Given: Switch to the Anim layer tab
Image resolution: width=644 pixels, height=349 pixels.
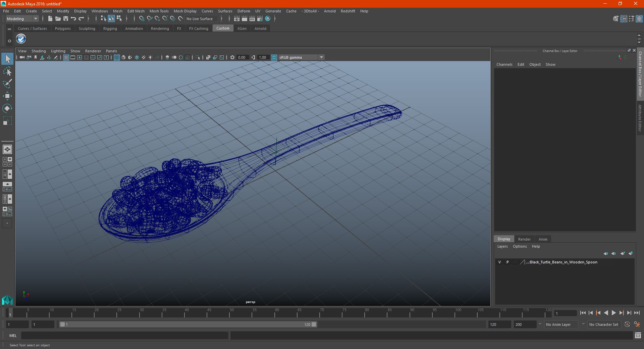Looking at the screenshot, I should [x=543, y=239].
